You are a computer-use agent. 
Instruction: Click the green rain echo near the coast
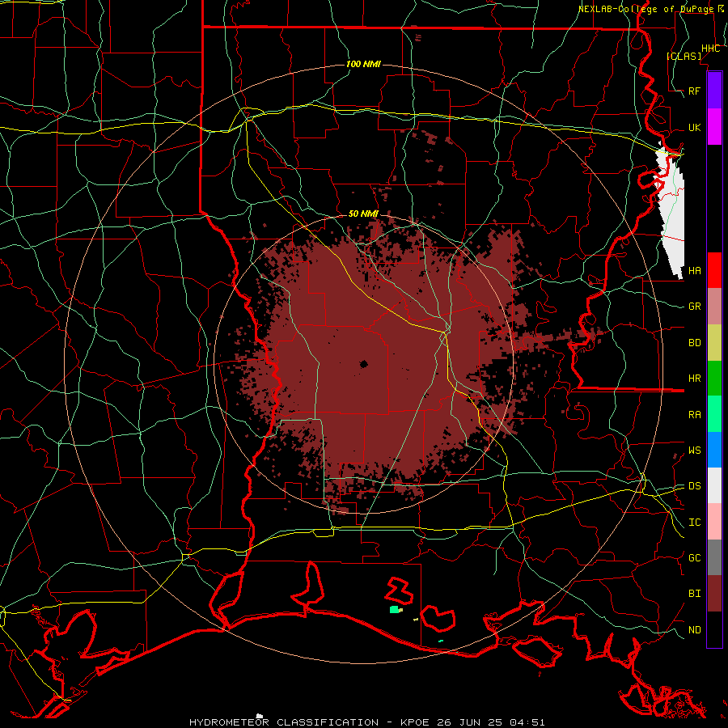click(395, 609)
